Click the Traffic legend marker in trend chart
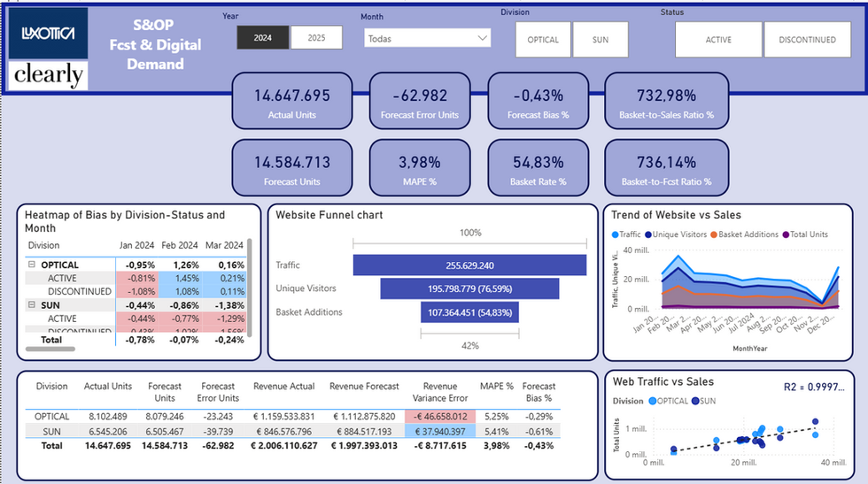Viewport: 868px width, 484px height. (x=615, y=234)
